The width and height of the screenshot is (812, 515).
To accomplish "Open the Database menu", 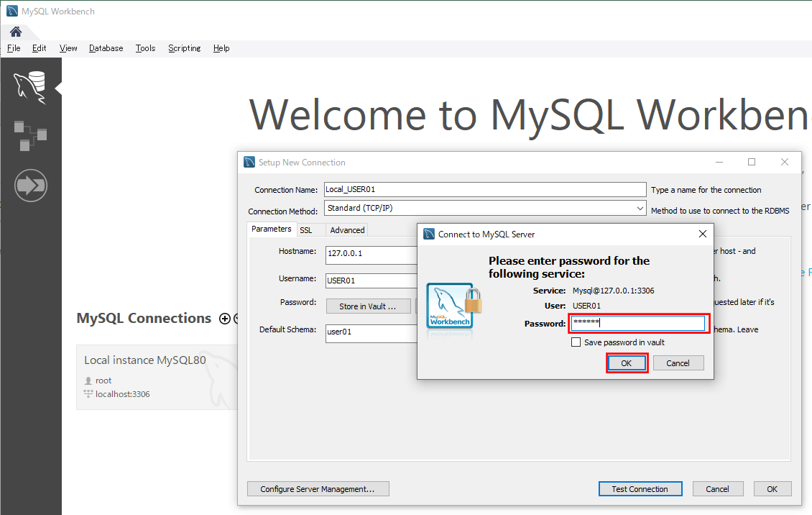I will pyautogui.click(x=106, y=48).
